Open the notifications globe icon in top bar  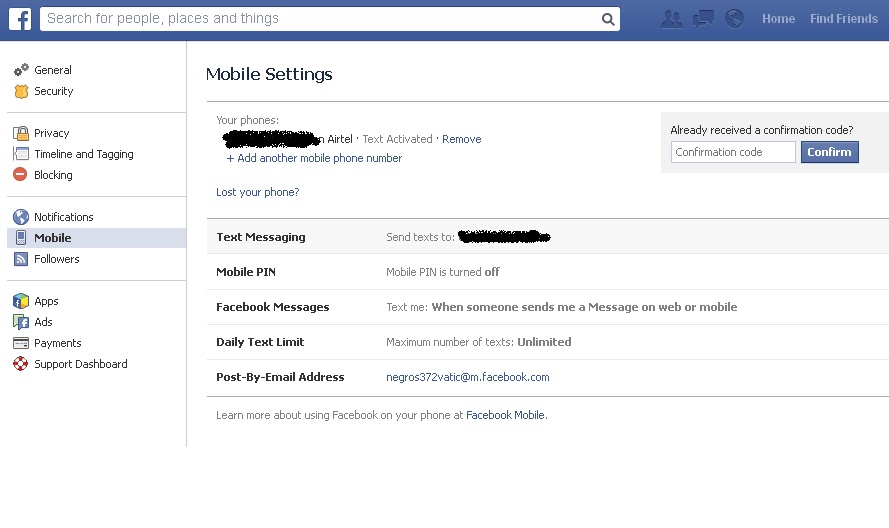point(734,19)
